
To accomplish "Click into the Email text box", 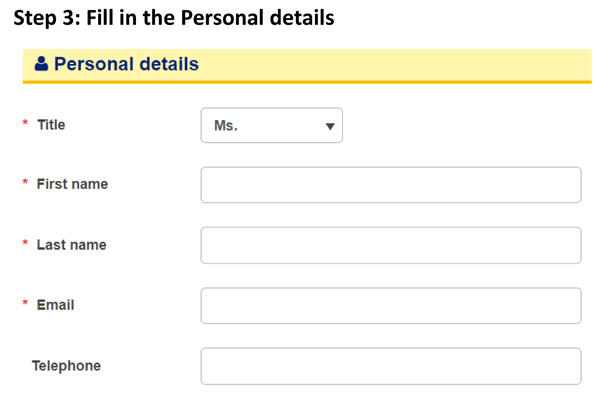I will [x=391, y=306].
